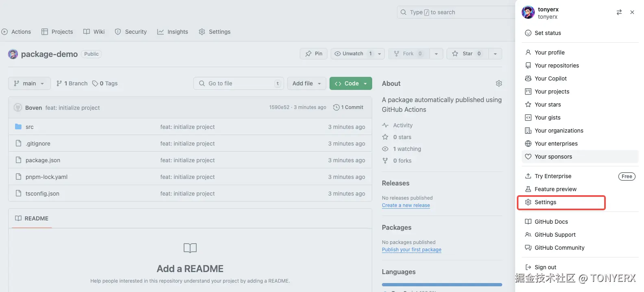Edit About details via gear icon
644x292 pixels.
click(x=499, y=83)
